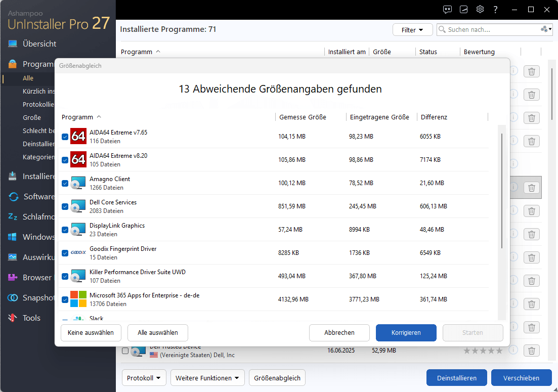Click the Amagno Client installer icon
This screenshot has height=392, width=558.
[x=78, y=183]
